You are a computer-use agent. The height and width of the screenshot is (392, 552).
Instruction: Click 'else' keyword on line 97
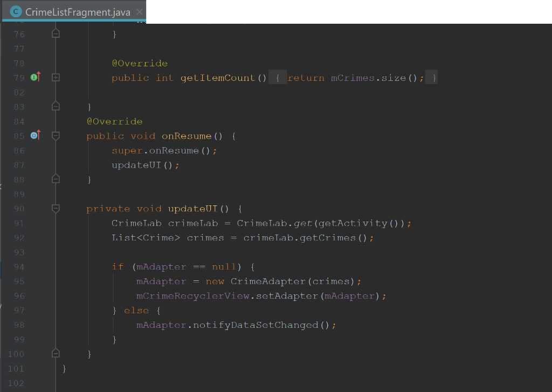pos(136,311)
